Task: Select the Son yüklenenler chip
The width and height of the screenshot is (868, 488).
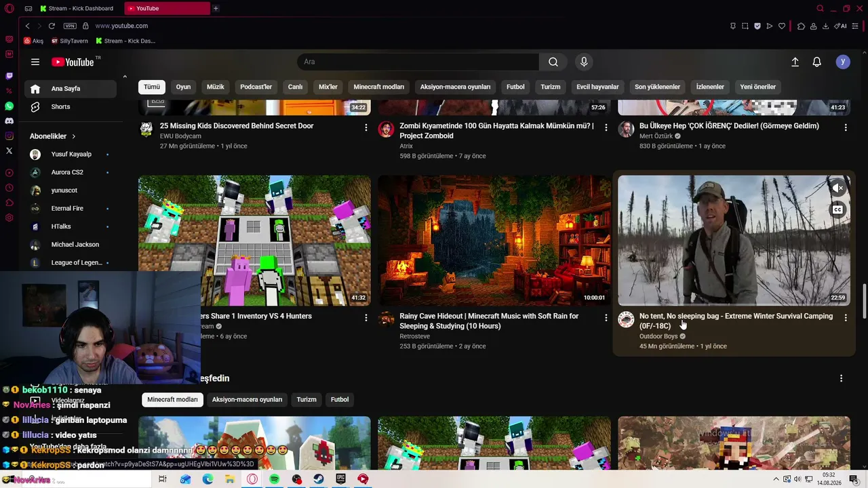Action: click(x=657, y=87)
